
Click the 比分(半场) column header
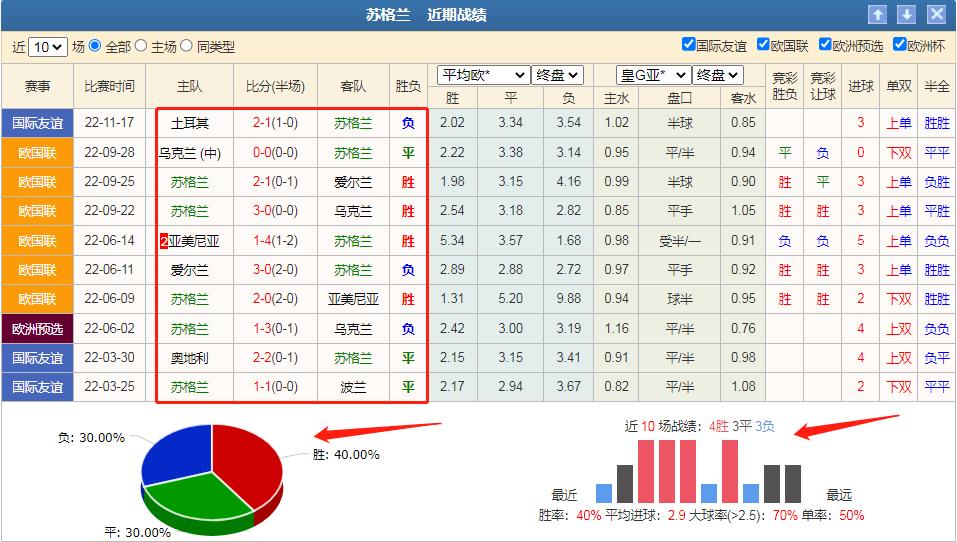[275, 87]
